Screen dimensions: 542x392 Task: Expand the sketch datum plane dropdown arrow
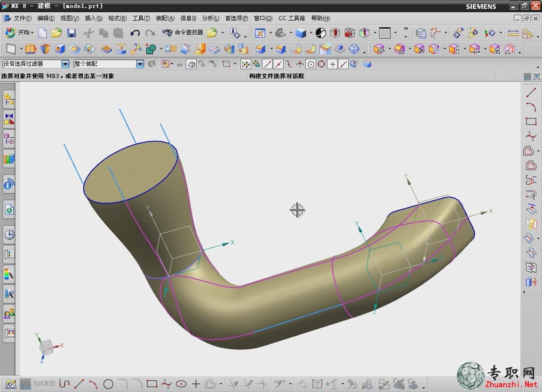[21, 49]
